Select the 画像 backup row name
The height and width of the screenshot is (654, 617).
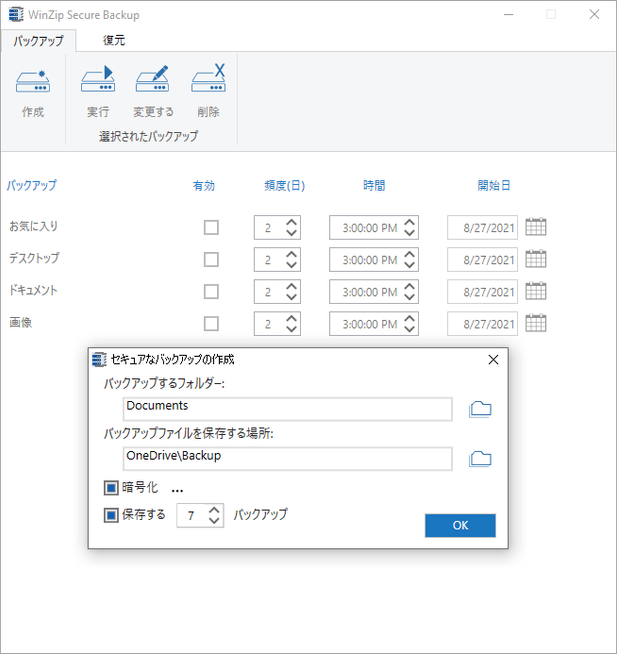[20, 322]
